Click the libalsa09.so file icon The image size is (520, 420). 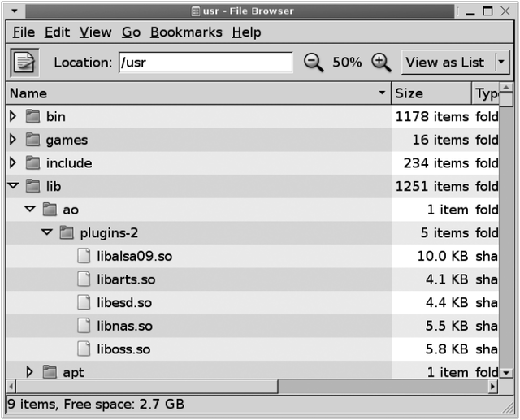click(84, 256)
